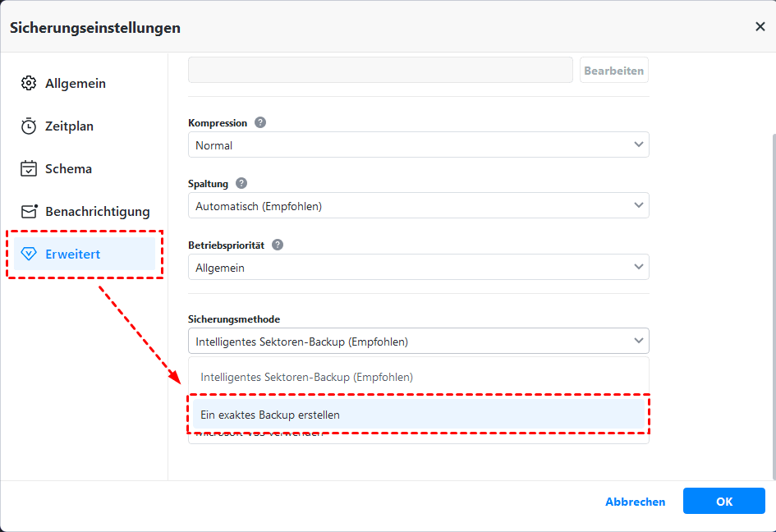The width and height of the screenshot is (776, 532).
Task: Click the Bearbeiten button
Action: pos(613,70)
